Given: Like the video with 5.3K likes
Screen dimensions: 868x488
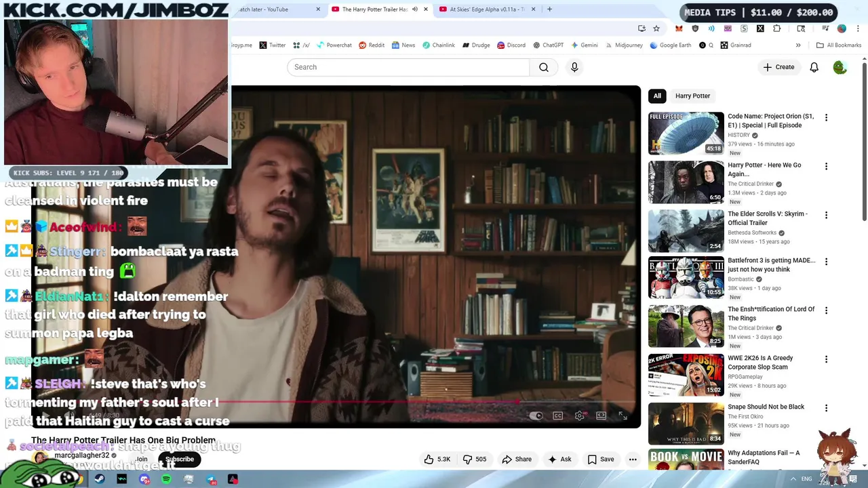Looking at the screenshot, I should [x=437, y=459].
